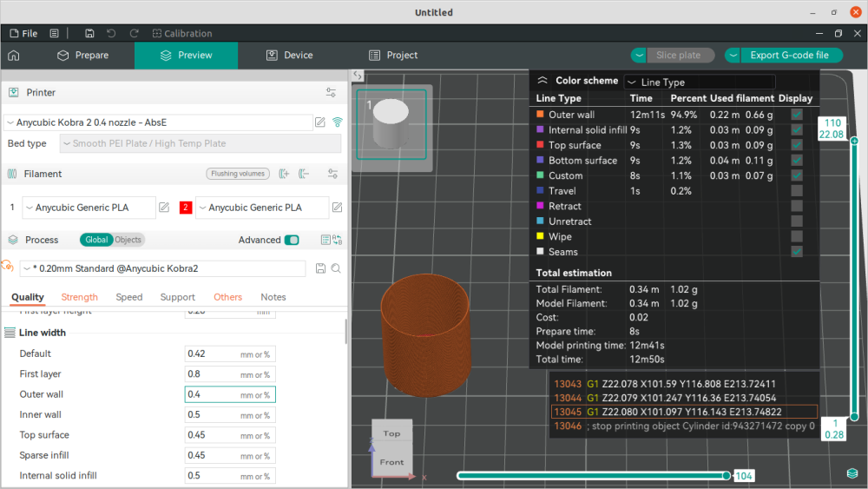The width and height of the screenshot is (868, 489).
Task: Open the Support settings tab
Action: [178, 297]
